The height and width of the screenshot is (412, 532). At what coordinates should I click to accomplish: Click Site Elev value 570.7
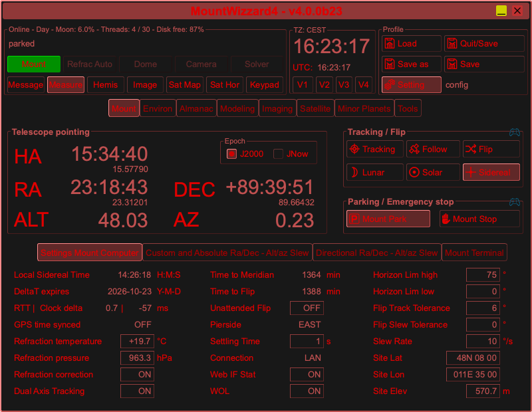tap(483, 391)
